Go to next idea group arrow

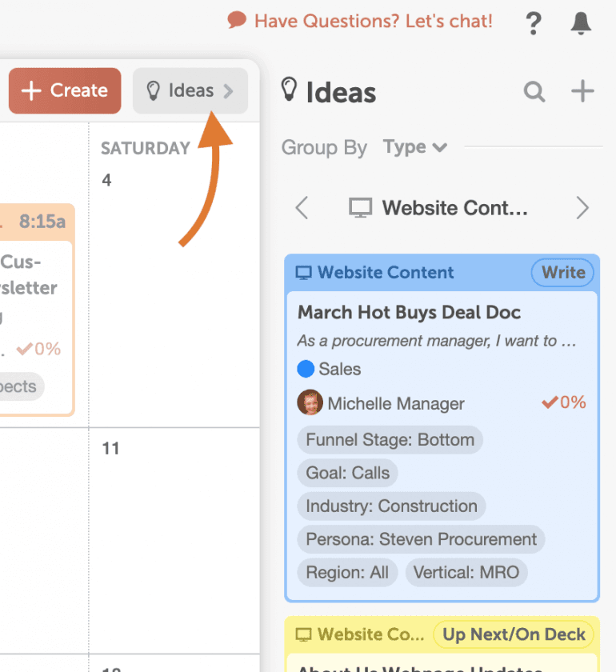[582, 208]
